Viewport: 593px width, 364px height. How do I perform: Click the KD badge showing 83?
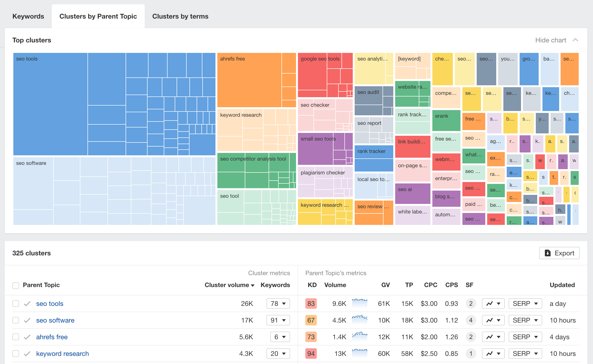311,303
